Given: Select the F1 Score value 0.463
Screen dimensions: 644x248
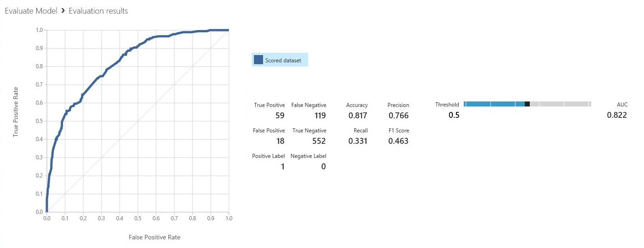Looking at the screenshot, I should point(398,141).
